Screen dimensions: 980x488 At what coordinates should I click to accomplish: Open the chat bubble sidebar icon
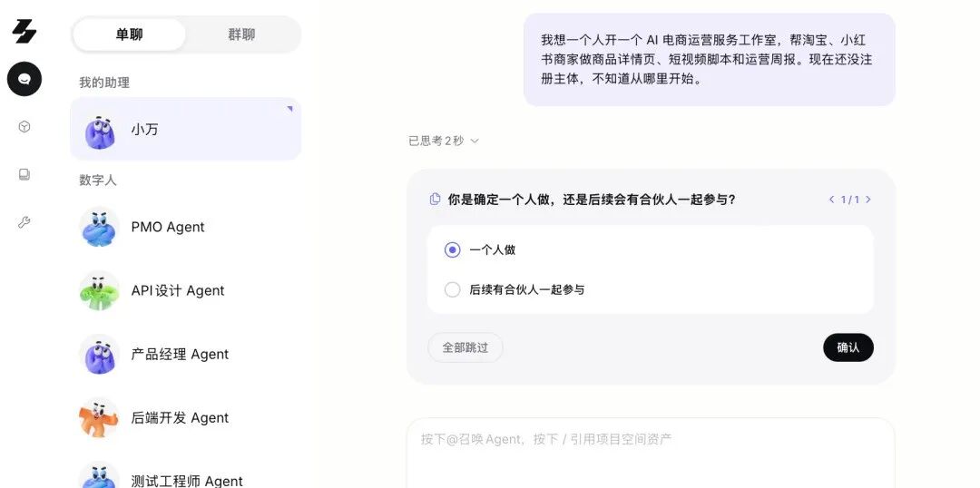24,79
